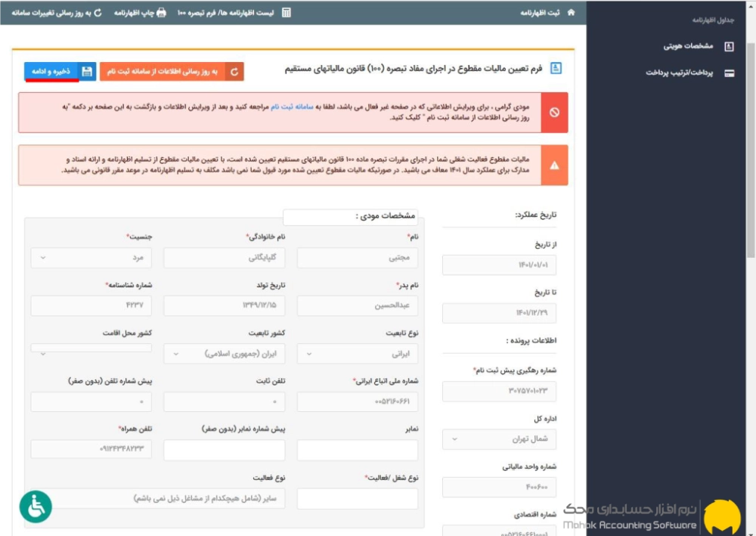This screenshot has height=536, width=756.
Task: Click the پیش شماره نمابر field
Action: click(225, 450)
